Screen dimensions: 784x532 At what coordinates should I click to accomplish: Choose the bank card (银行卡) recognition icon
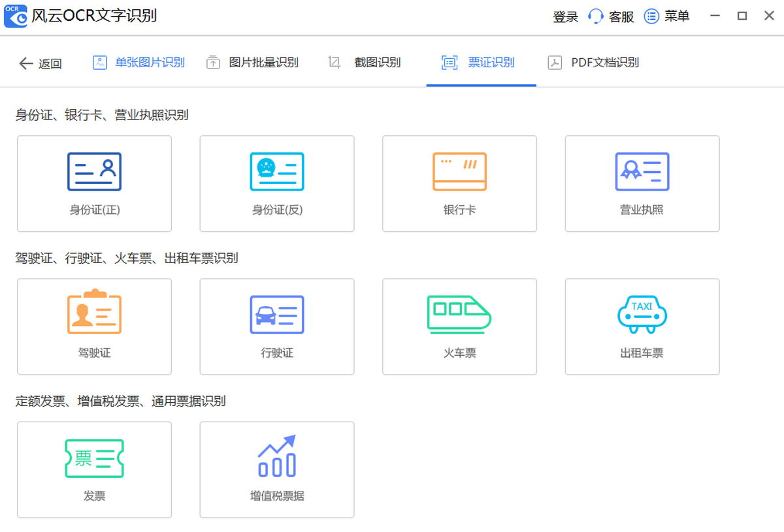pos(459,172)
